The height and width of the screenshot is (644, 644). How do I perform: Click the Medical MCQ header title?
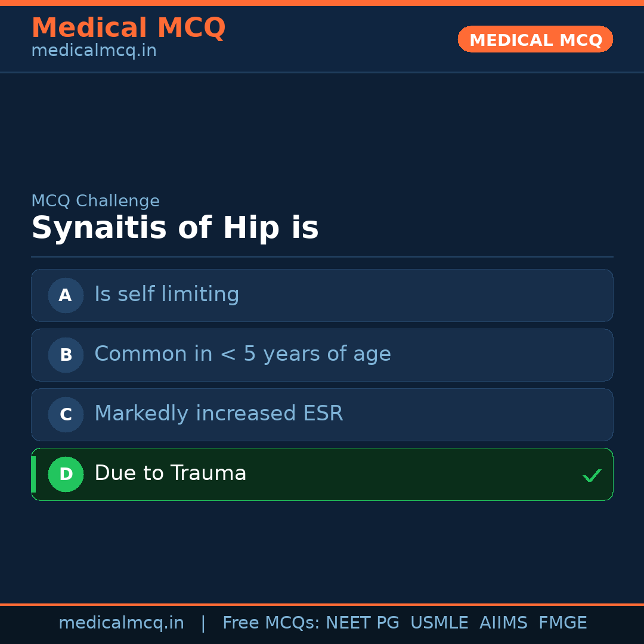click(128, 28)
